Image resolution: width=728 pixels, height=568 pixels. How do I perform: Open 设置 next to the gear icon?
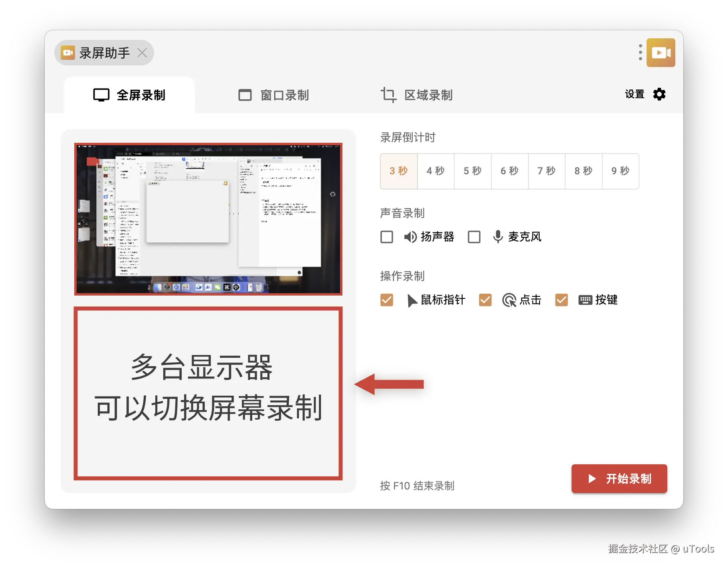coord(634,94)
